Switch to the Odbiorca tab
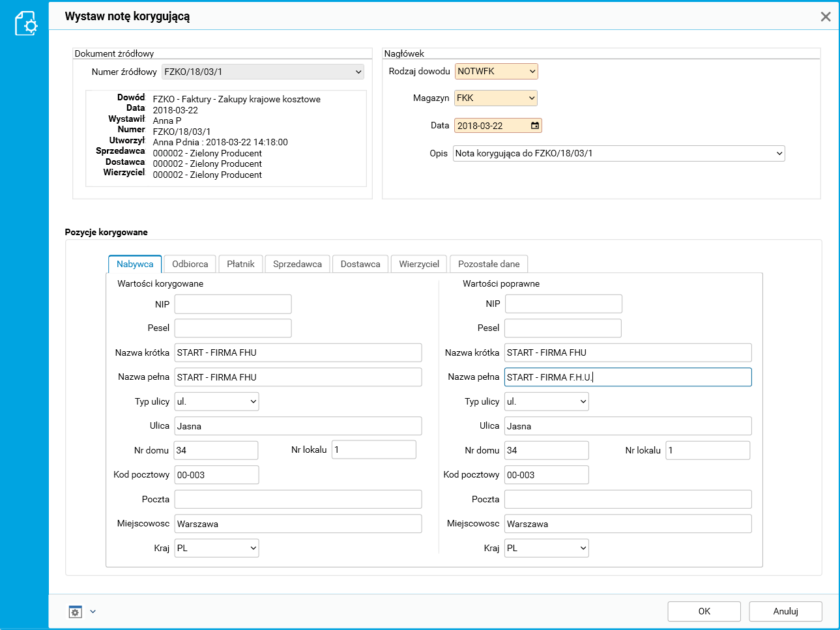Screen dimensions: 840x630 coord(190,264)
